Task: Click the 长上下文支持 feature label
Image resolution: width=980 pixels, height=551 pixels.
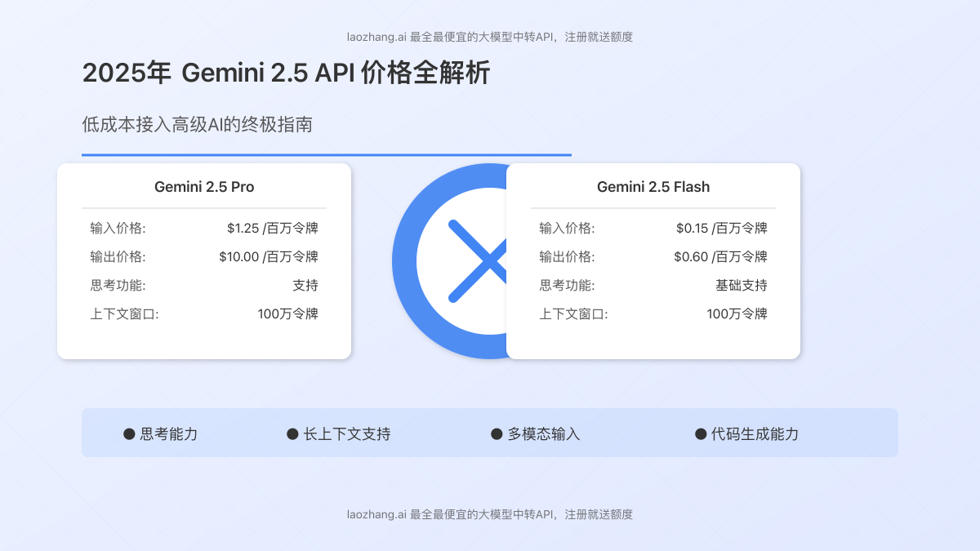Action: pyautogui.click(x=347, y=434)
